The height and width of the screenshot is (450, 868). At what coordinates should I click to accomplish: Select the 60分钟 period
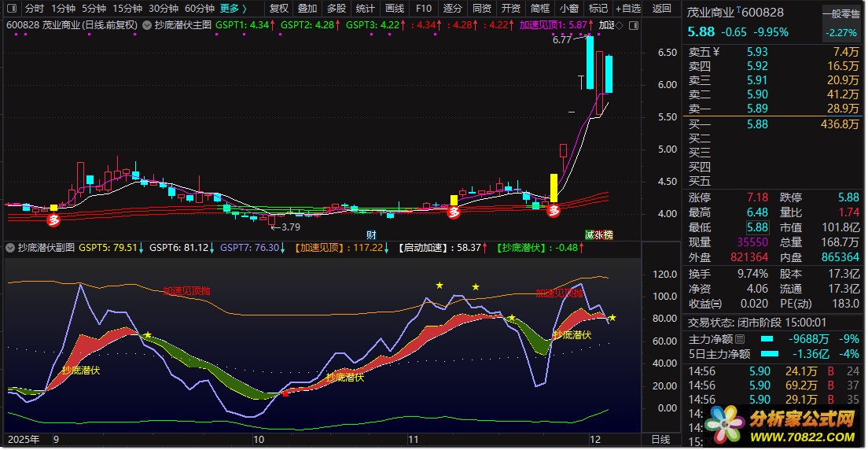coord(199,9)
